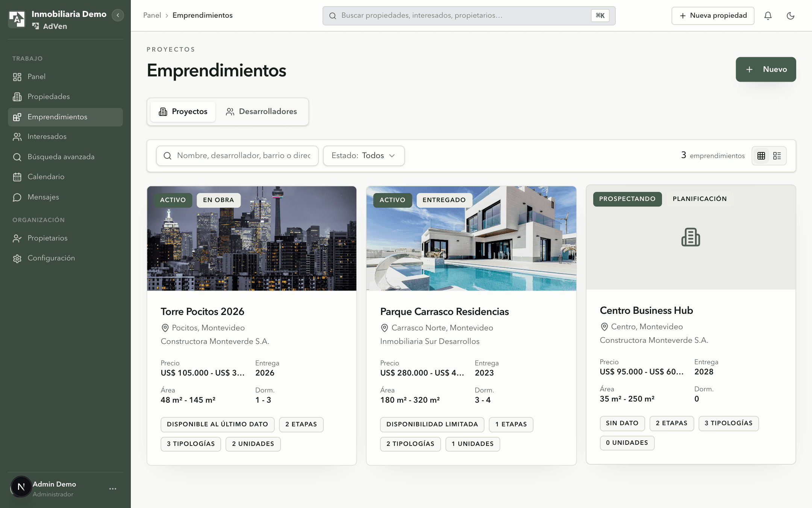Click the 2 TIPOLOGÍAS tag
812x508 pixels.
point(410,444)
